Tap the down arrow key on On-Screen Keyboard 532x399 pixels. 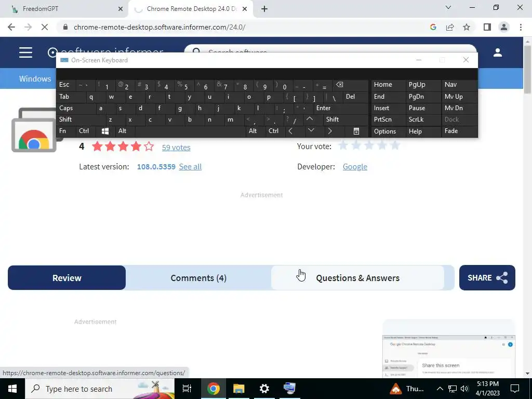[x=311, y=130]
